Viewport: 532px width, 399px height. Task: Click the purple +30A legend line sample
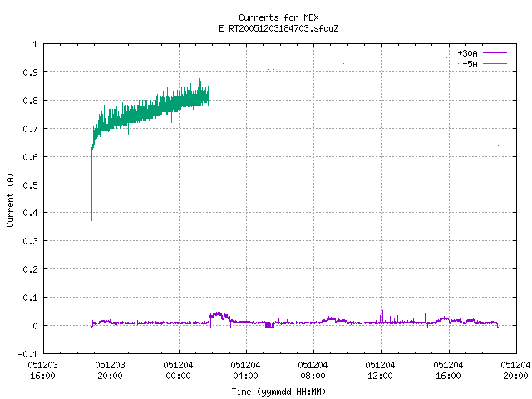[495, 53]
